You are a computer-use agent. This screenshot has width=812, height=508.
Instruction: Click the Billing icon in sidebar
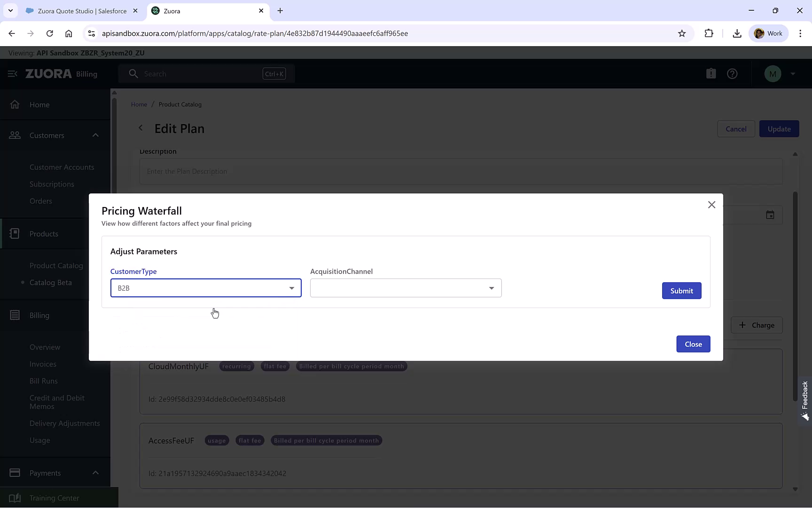(x=15, y=315)
